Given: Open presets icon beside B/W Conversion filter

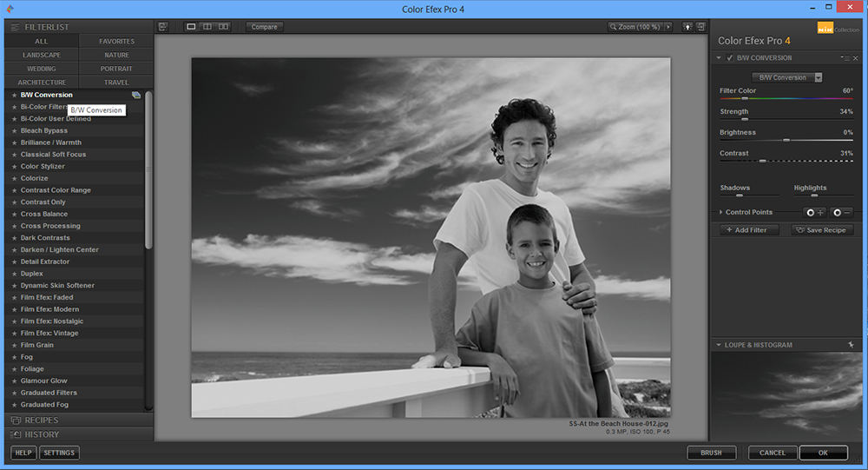Looking at the screenshot, I should coord(136,95).
